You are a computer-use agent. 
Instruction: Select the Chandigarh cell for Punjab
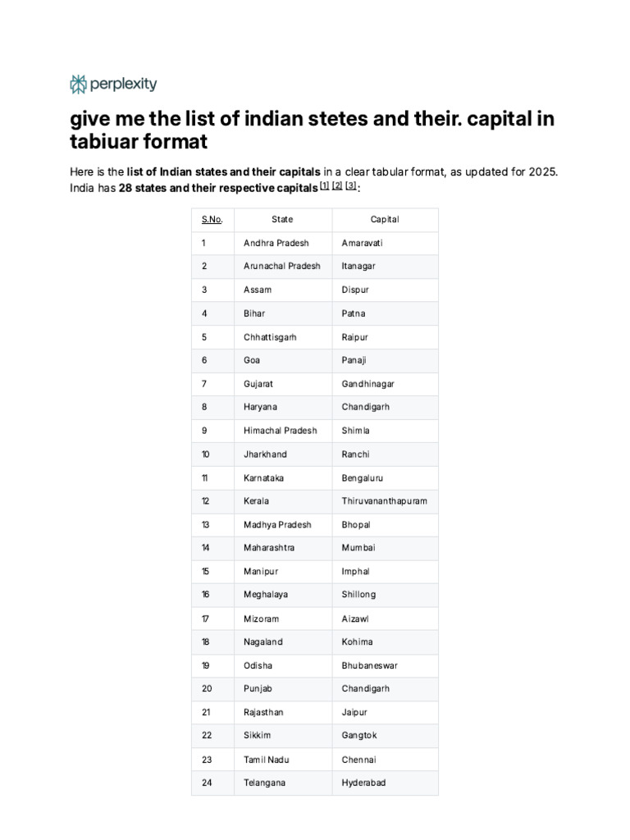tap(386, 689)
